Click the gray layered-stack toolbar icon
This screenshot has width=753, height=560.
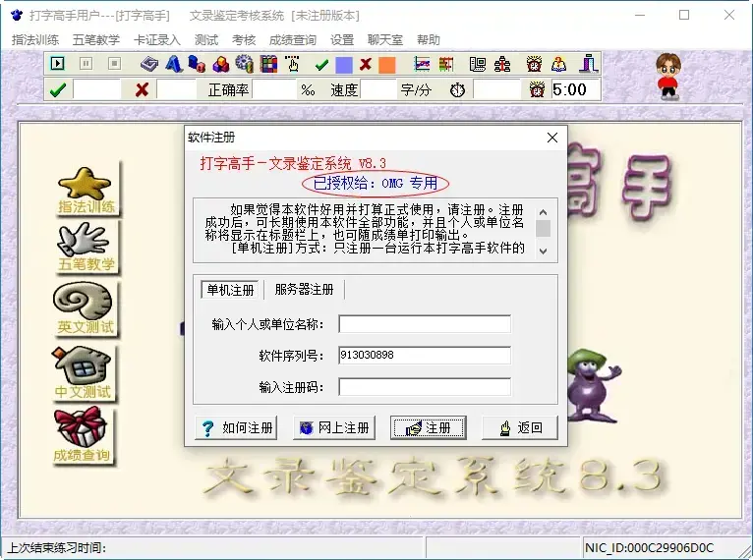point(149,64)
